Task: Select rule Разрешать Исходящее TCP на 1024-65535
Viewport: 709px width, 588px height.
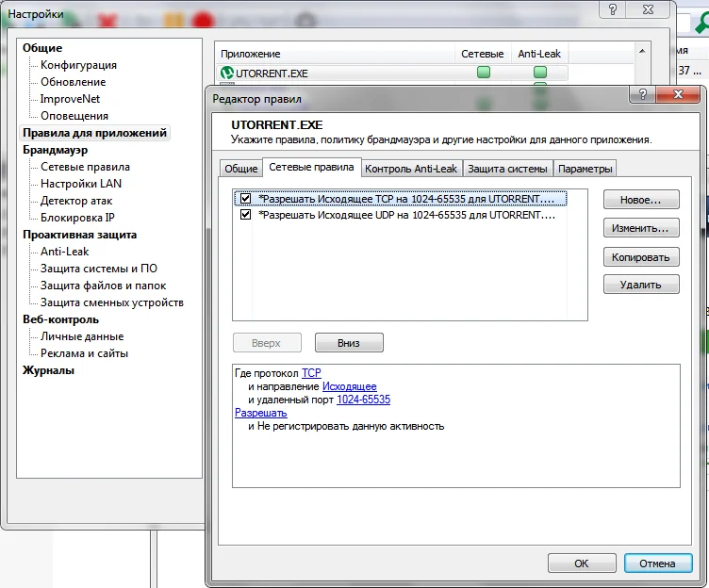Action: coord(401,199)
